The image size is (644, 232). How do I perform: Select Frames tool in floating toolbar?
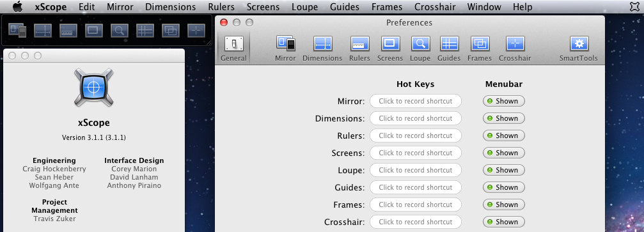click(x=171, y=31)
